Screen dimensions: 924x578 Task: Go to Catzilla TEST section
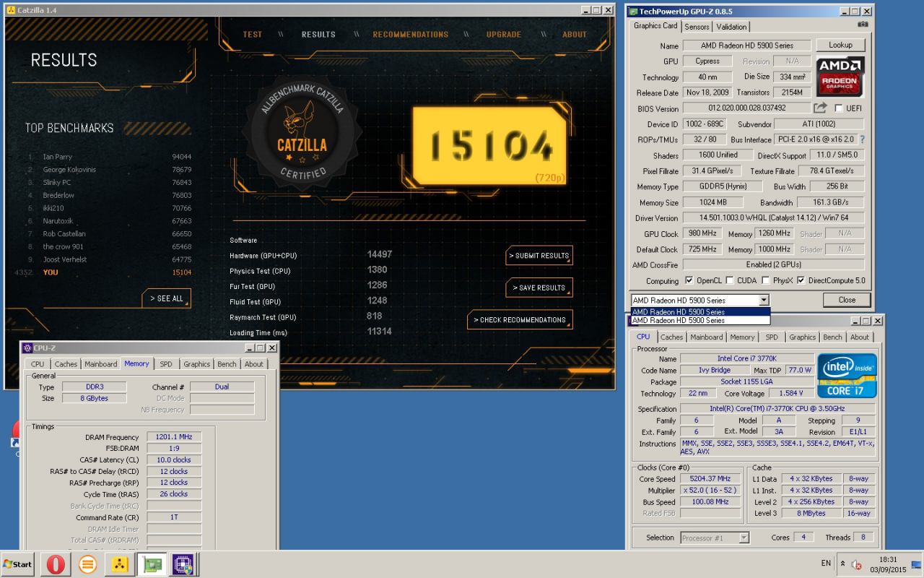coord(253,34)
